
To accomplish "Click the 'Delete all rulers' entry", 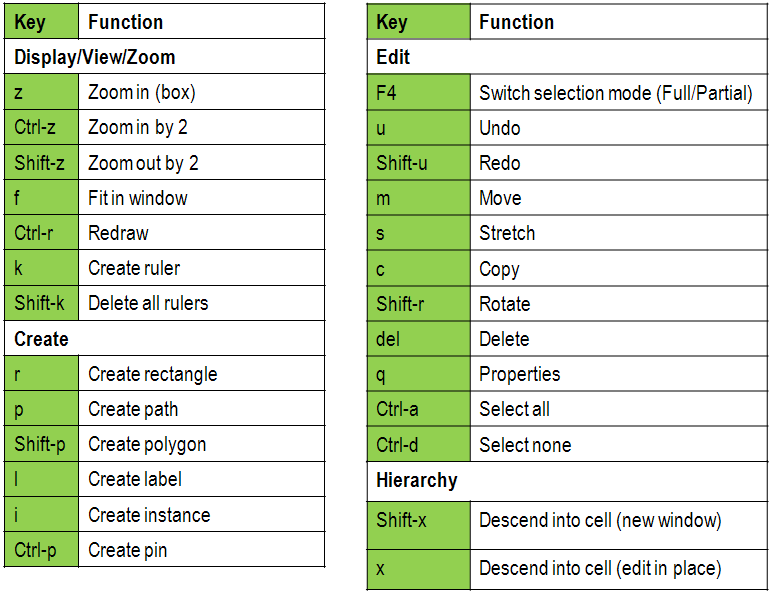I will (x=148, y=303).
